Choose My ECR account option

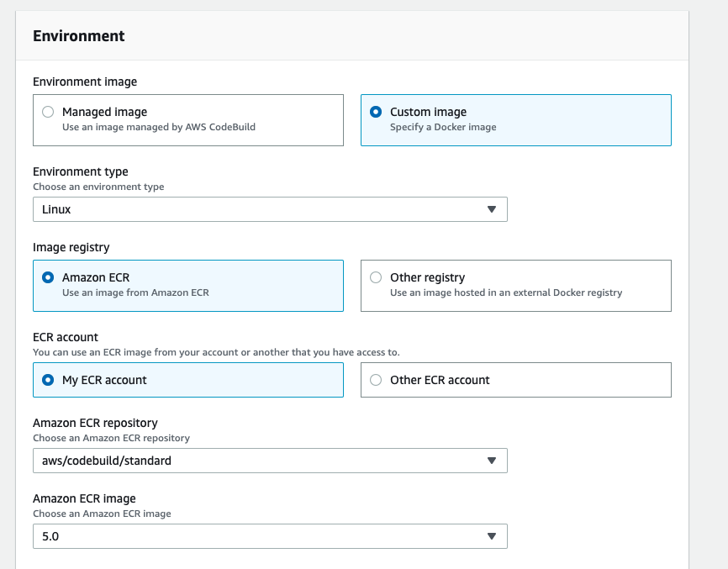pos(48,380)
